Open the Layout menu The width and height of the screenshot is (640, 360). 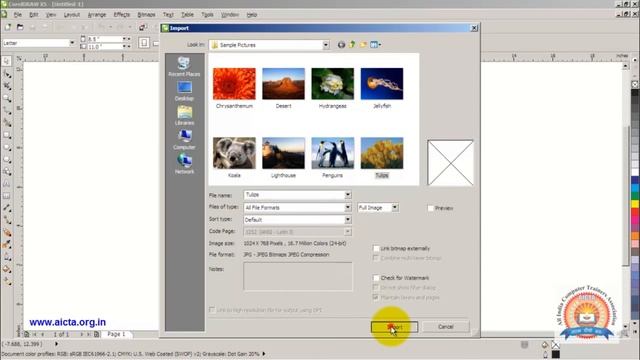pyautogui.click(x=72, y=15)
